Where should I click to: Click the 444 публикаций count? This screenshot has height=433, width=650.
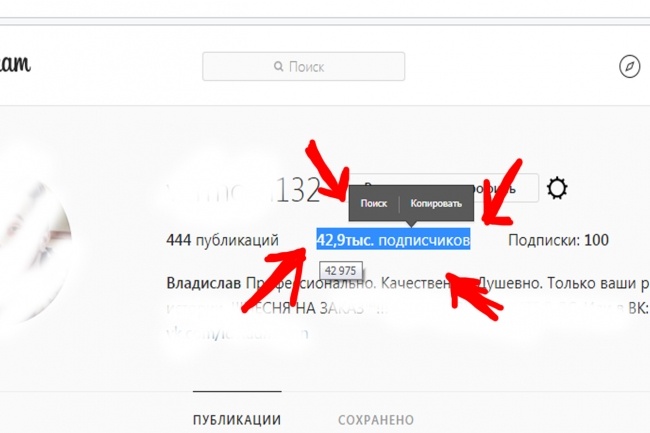[222, 240]
